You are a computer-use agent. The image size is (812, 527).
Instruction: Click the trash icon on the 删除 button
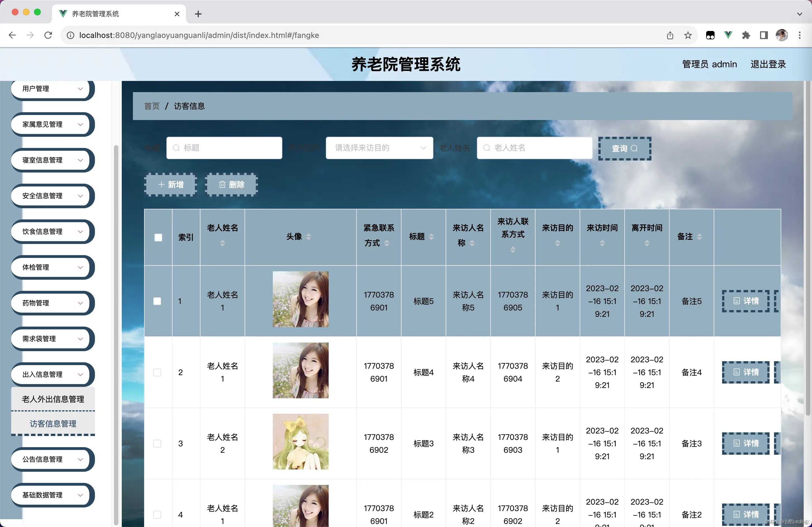[x=222, y=185]
